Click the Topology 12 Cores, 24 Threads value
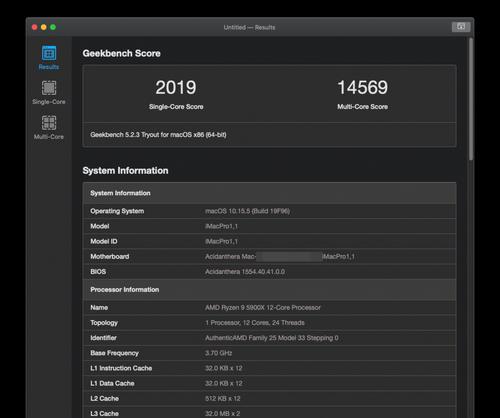Screen dimensions: 500x418 255,323
